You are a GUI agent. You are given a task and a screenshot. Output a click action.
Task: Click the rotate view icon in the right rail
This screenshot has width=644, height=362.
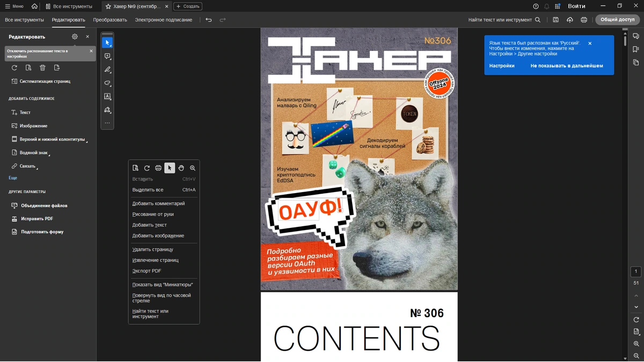[x=636, y=320]
